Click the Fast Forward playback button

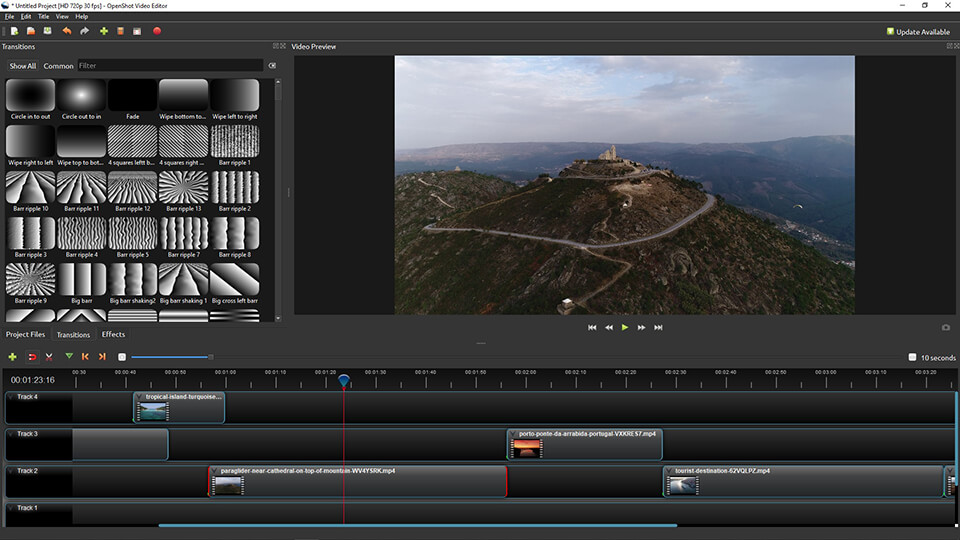point(641,328)
